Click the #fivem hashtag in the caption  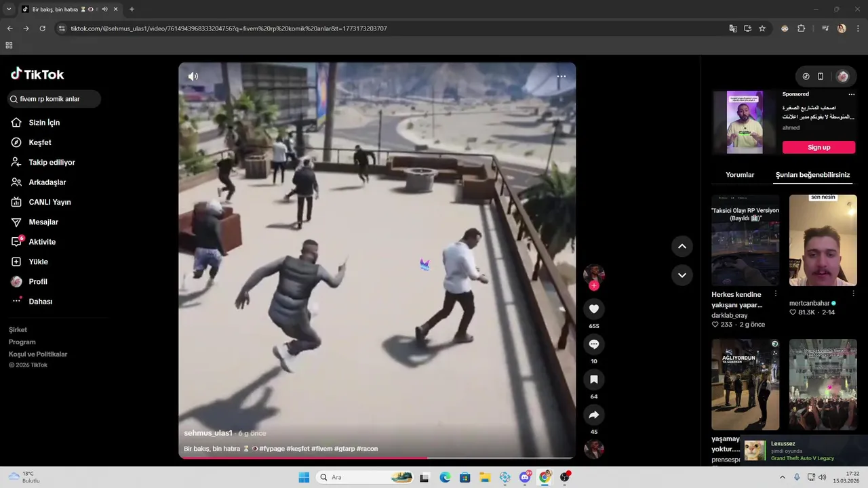click(x=322, y=449)
